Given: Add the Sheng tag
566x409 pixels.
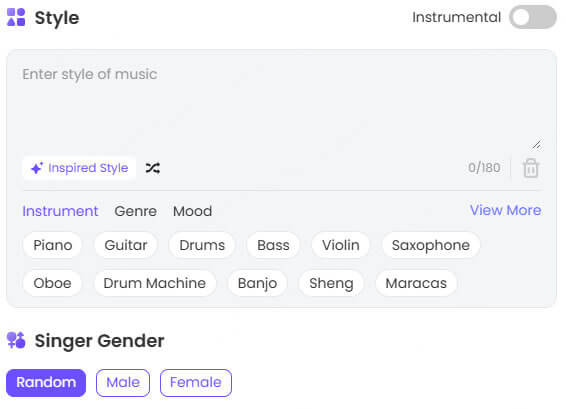Looking at the screenshot, I should click(331, 283).
